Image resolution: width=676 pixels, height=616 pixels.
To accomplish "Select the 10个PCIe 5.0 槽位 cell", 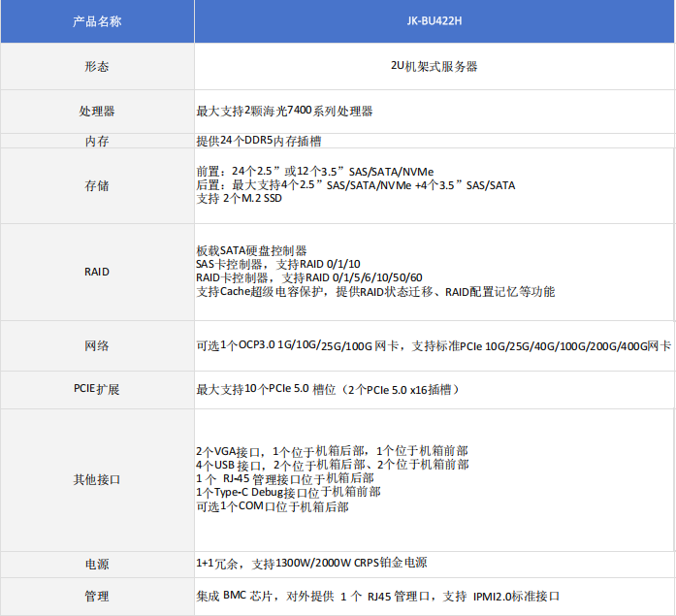I will click(x=327, y=389).
